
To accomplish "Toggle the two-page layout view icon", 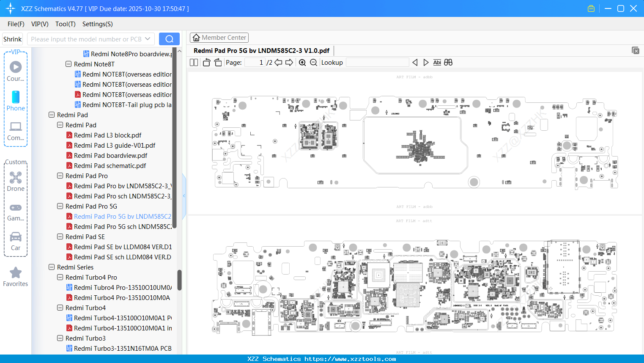I will pos(194,63).
